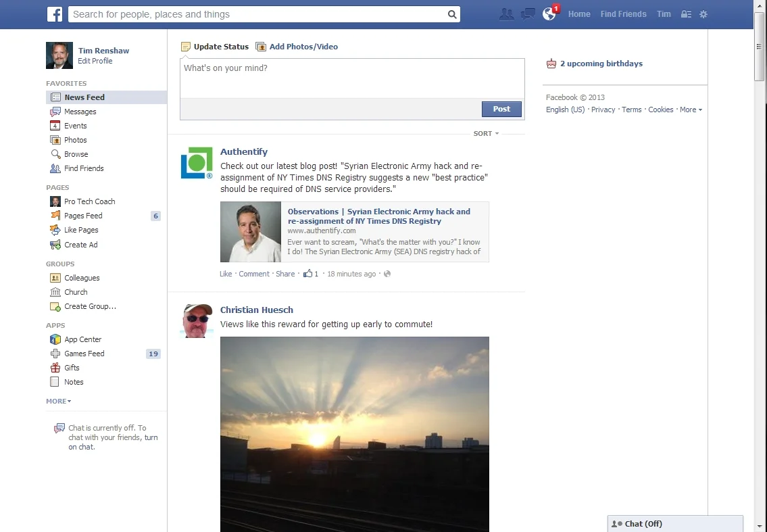
Task: Click 18 minutes ago timestamp
Action: pos(351,274)
